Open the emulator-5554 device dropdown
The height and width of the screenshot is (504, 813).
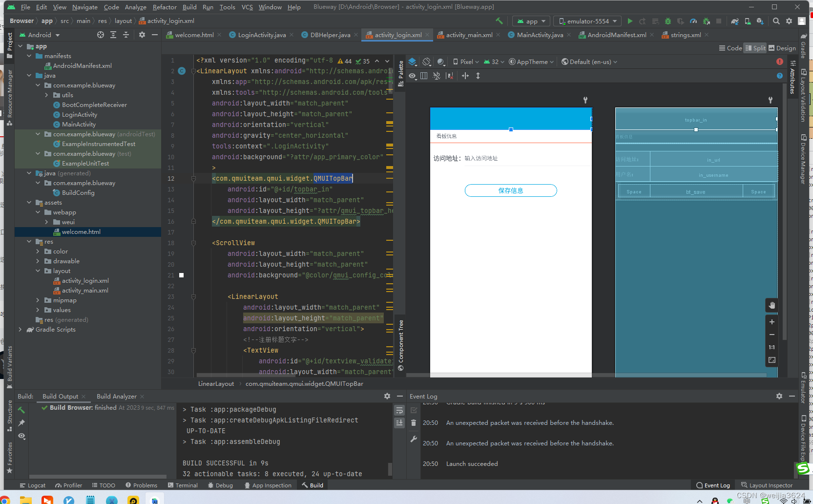[x=588, y=21]
